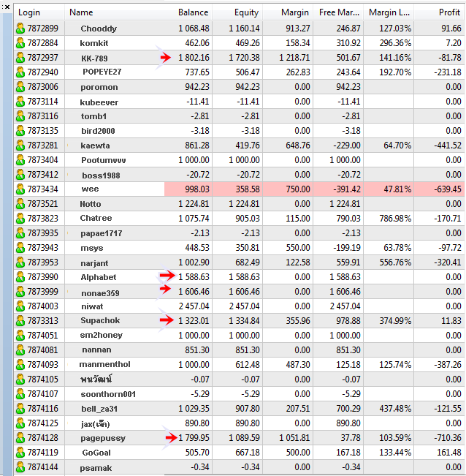466x476 pixels.
Task: Click the user icon for login 7873434
Action: (x=20, y=189)
